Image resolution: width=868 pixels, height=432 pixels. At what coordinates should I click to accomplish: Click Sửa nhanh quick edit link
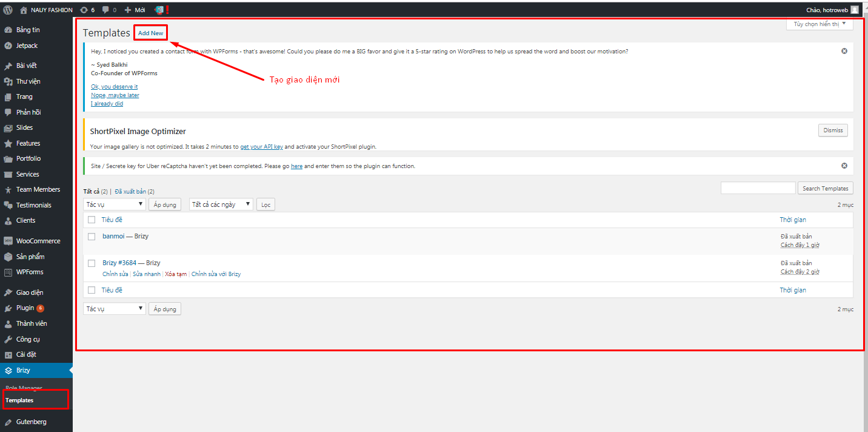pos(147,274)
